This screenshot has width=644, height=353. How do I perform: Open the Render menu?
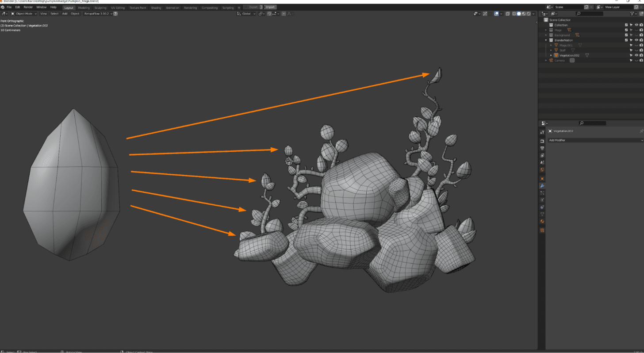pyautogui.click(x=28, y=8)
